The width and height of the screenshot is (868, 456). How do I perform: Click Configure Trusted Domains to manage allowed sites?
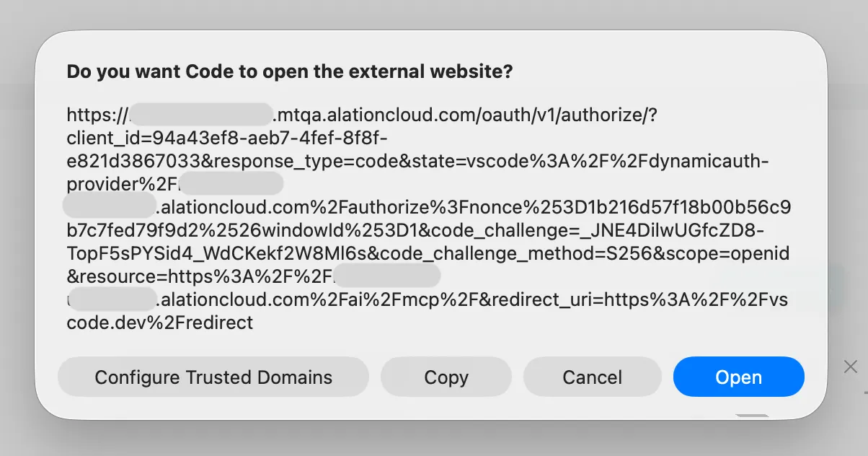[213, 377]
